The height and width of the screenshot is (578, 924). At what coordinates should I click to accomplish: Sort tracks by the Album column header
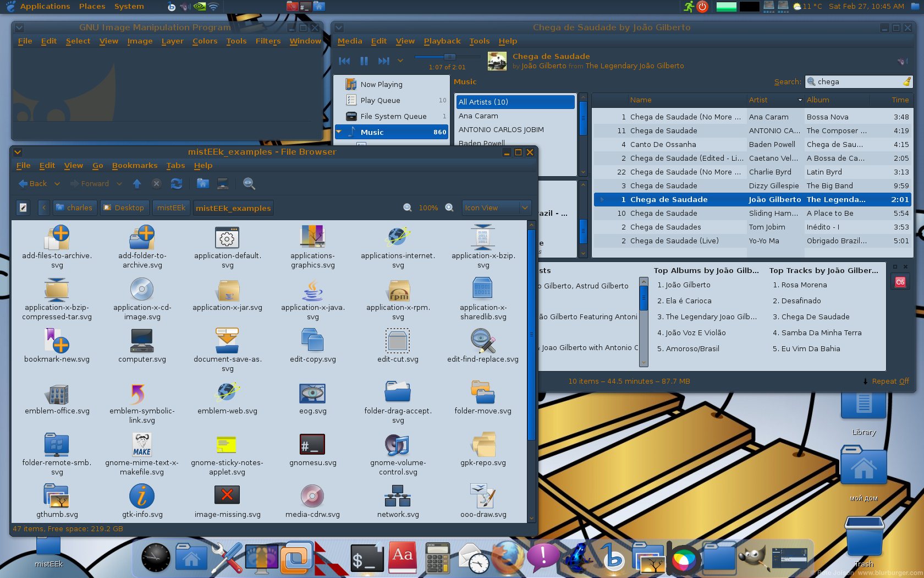pyautogui.click(x=837, y=100)
